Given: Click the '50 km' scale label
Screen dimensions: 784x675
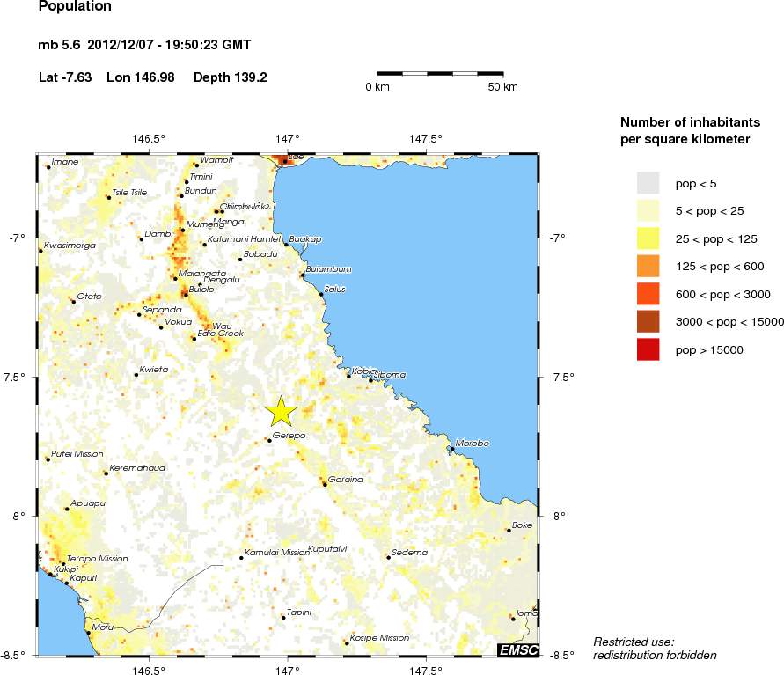Looking at the screenshot, I should point(503,87).
